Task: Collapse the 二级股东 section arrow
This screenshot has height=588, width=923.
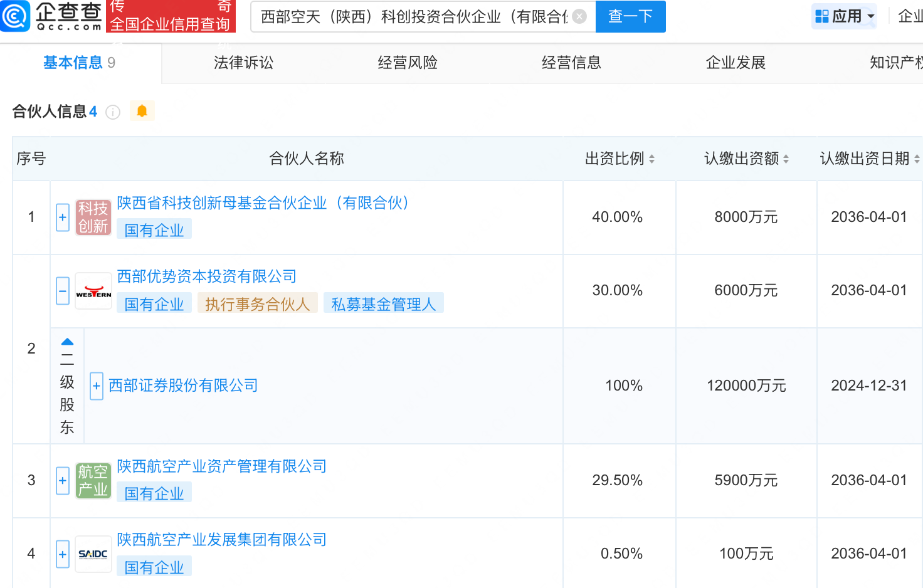Action: [x=67, y=342]
